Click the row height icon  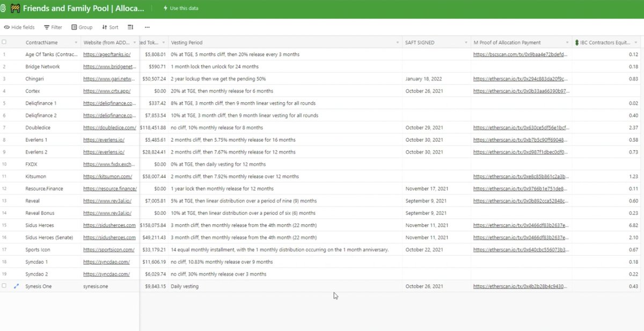pos(130,27)
